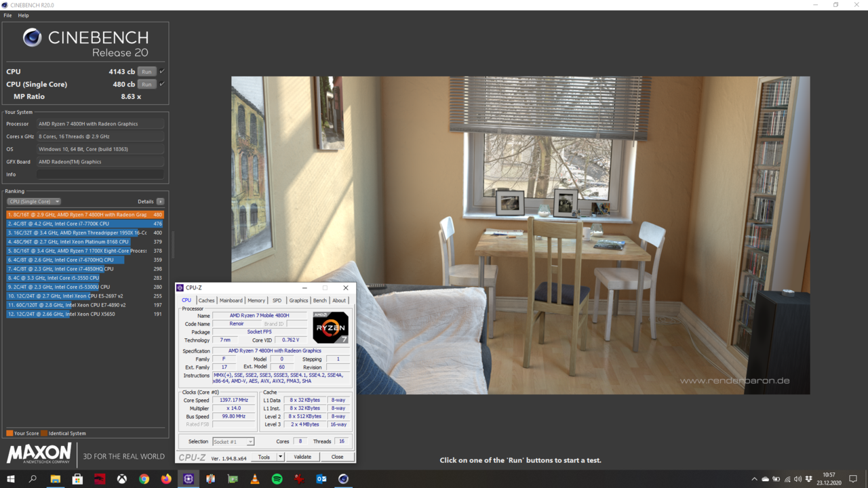868x488 pixels.
Task: Launch Microsoft Store from the taskbar
Action: (77, 479)
